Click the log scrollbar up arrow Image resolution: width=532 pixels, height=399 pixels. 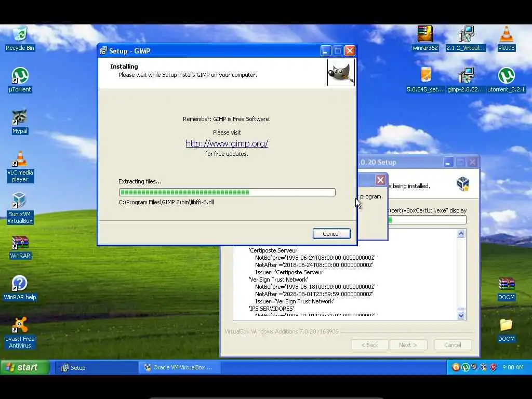click(x=461, y=234)
